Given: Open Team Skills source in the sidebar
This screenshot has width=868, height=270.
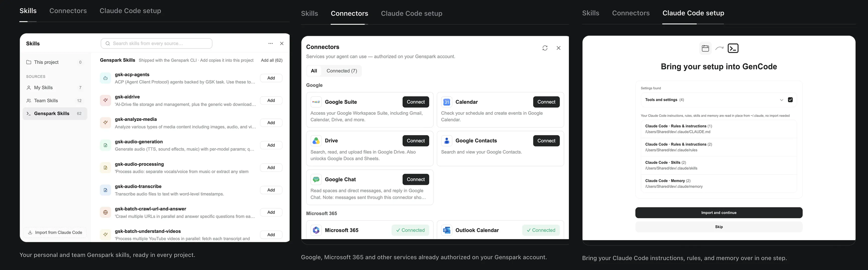Looking at the screenshot, I should pyautogui.click(x=55, y=100).
